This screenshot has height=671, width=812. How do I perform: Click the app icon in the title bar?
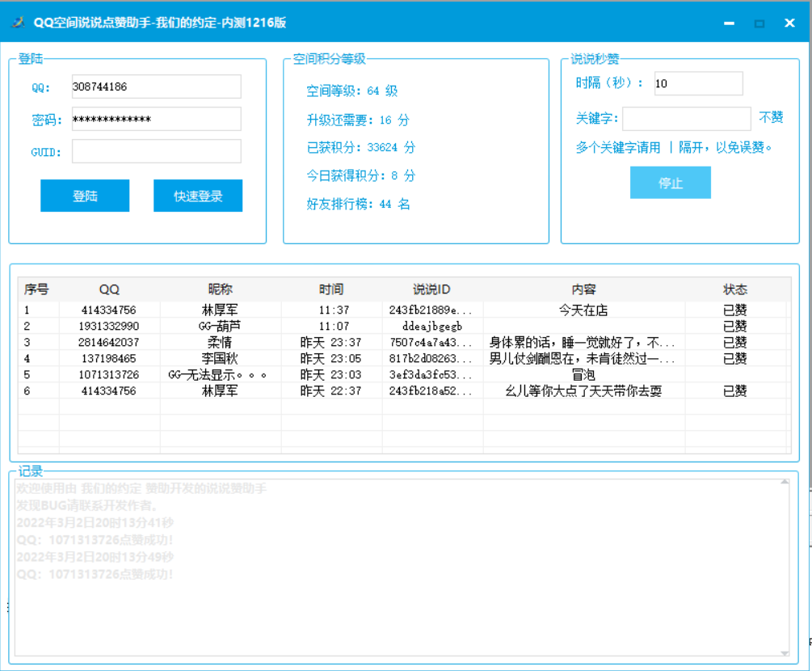18,23
